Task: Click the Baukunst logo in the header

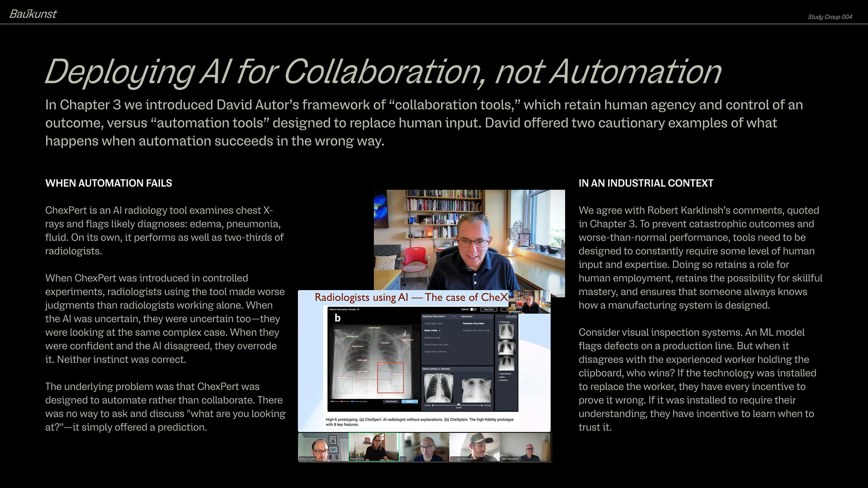Action: [33, 14]
